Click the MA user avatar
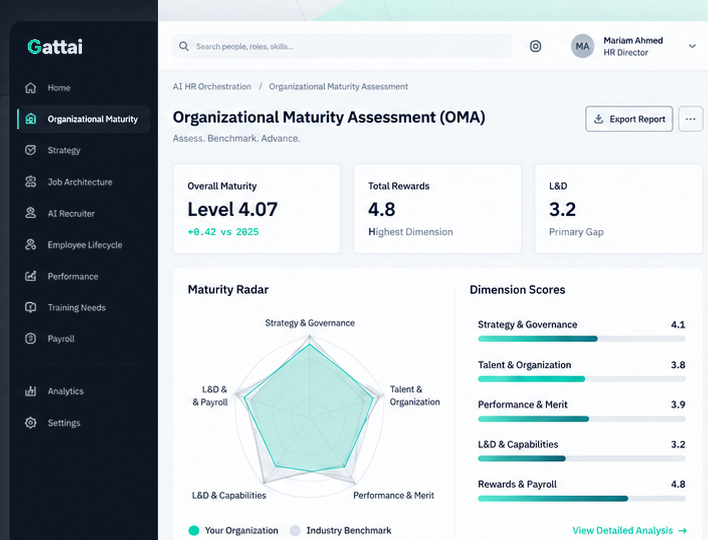 582,46
